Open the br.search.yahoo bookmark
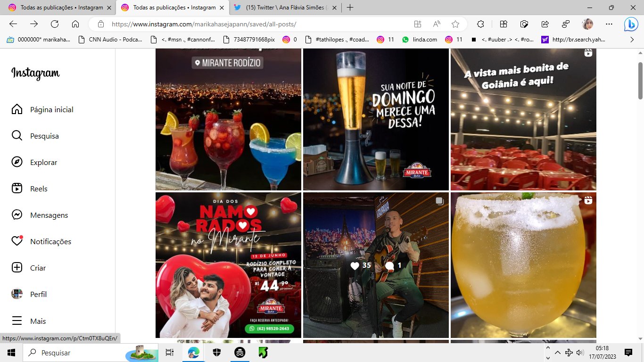The image size is (644, 362). (x=573, y=40)
